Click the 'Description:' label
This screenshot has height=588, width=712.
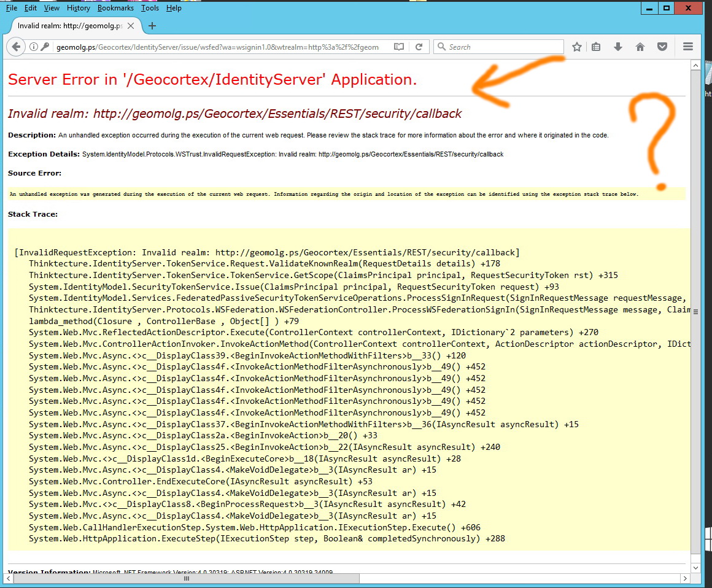[x=32, y=135]
